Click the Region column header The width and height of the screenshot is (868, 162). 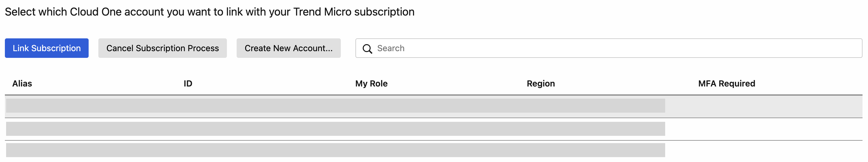point(541,83)
